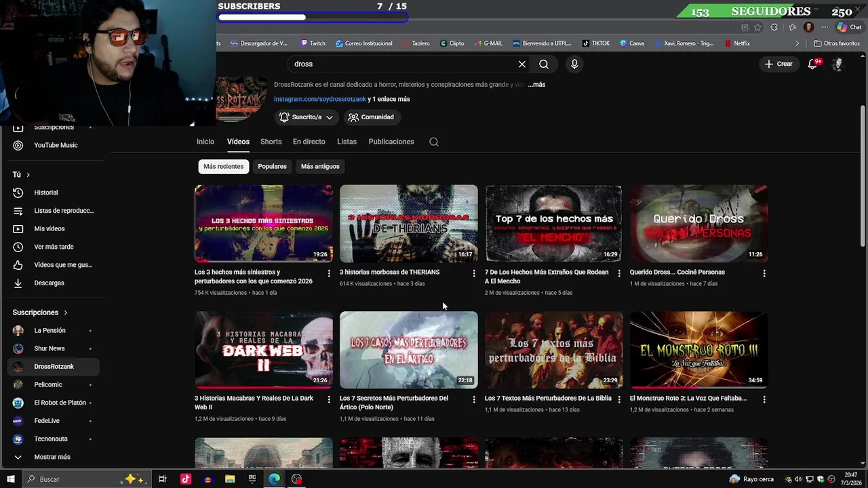Image resolution: width=868 pixels, height=488 pixels.
Task: Clear the 'dross' search text with the X
Action: click(522, 64)
